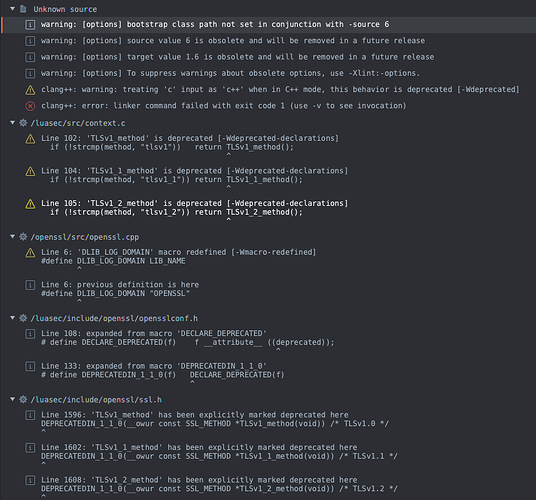Click the warning icon for DLIB_LOG_DOMAIN macro redefined

(x=30, y=253)
